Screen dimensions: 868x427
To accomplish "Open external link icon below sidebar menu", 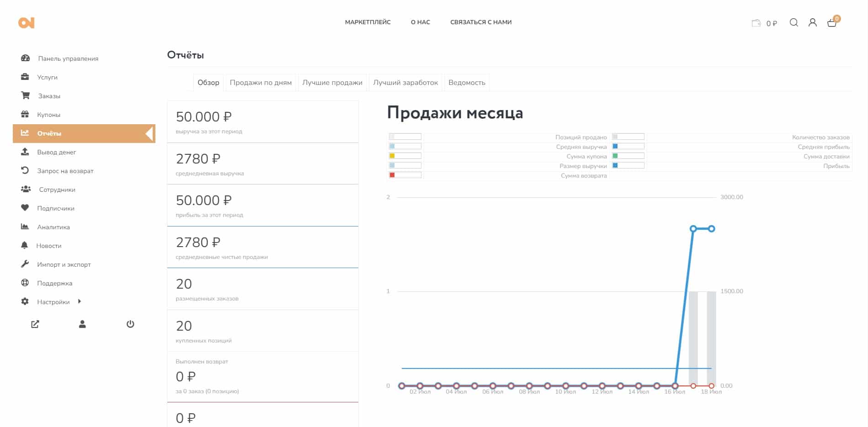I will (x=35, y=324).
